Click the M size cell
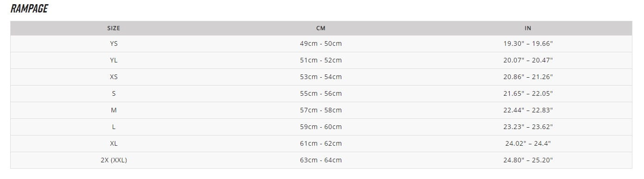This screenshot has height=179, width=644. 113,110
